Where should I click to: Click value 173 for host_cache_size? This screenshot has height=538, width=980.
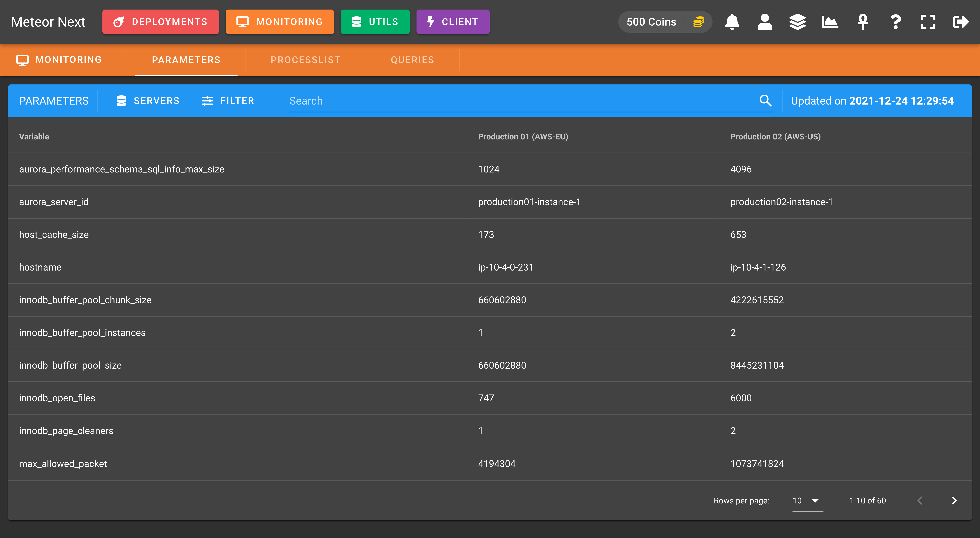486,235
